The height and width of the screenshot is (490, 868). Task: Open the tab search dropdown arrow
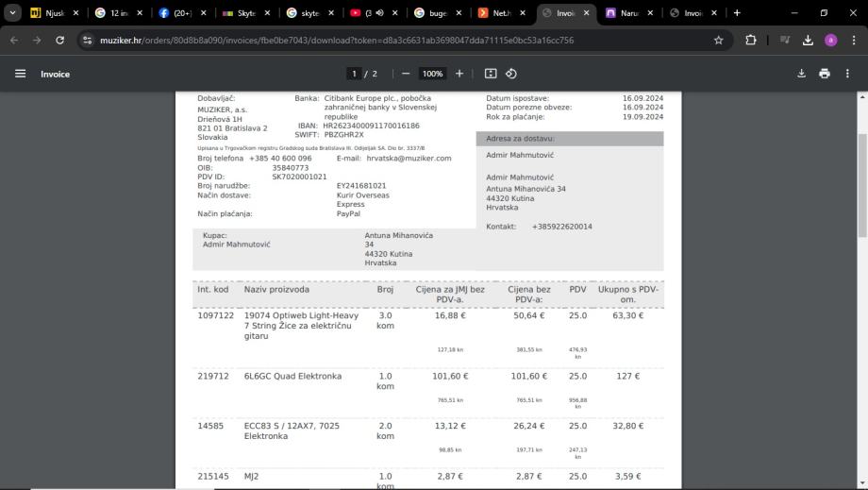tap(12, 12)
